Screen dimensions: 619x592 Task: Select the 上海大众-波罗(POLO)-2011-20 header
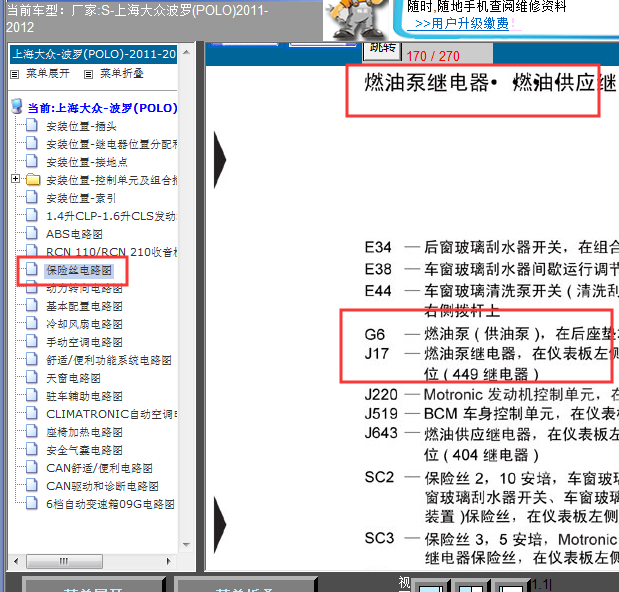click(94, 54)
